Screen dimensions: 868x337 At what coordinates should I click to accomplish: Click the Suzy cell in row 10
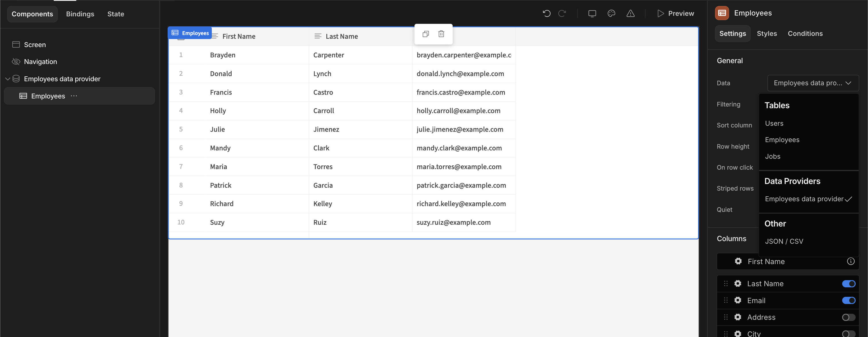click(x=257, y=222)
